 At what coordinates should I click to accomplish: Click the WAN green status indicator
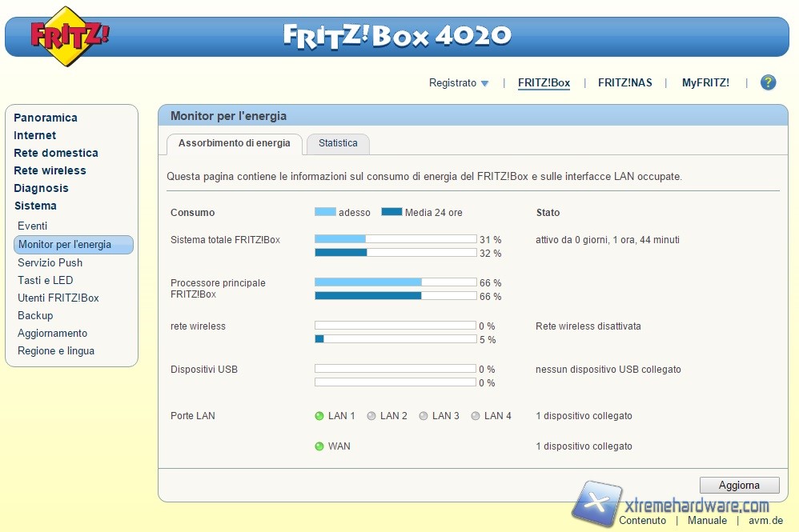(x=319, y=446)
